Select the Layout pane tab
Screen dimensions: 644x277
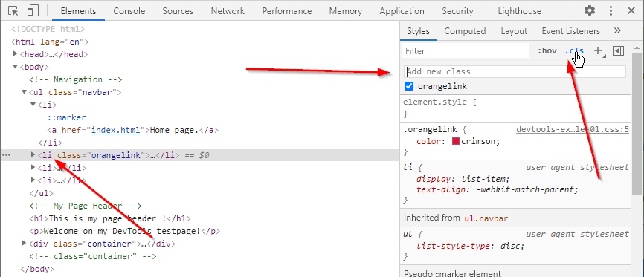tap(514, 31)
